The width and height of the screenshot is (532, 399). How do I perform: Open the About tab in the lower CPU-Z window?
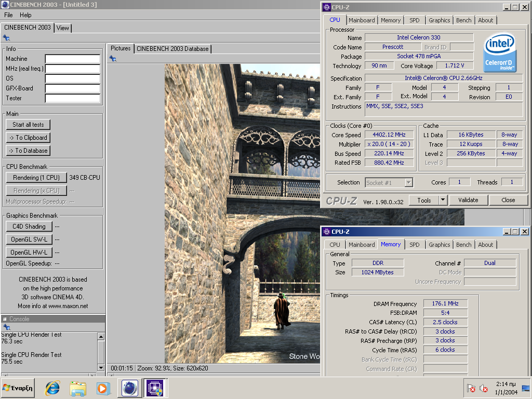pyautogui.click(x=486, y=245)
